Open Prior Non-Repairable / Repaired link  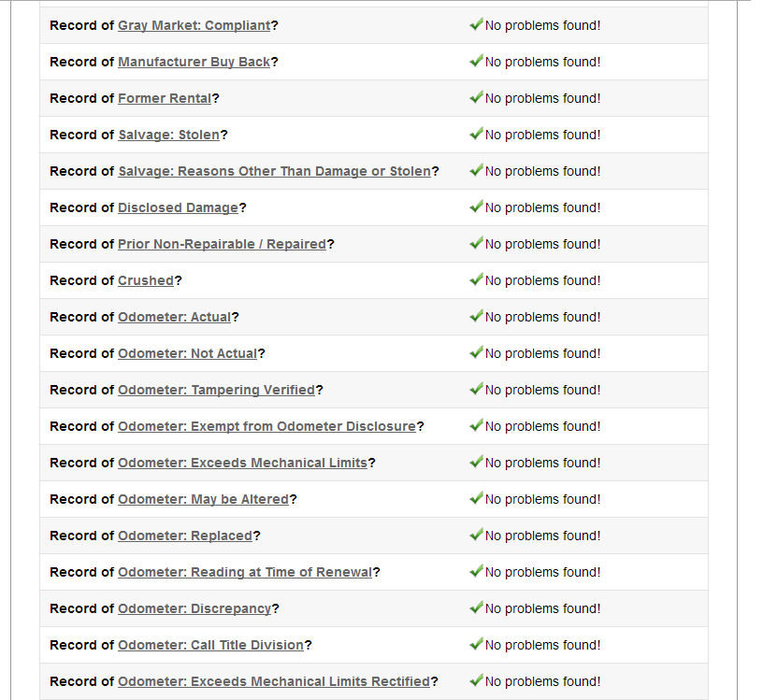coord(222,244)
